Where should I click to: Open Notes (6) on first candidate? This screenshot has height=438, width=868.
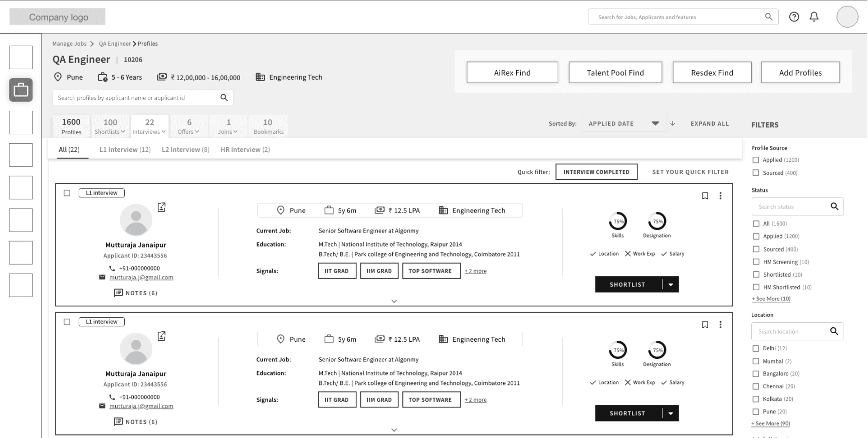135,293
